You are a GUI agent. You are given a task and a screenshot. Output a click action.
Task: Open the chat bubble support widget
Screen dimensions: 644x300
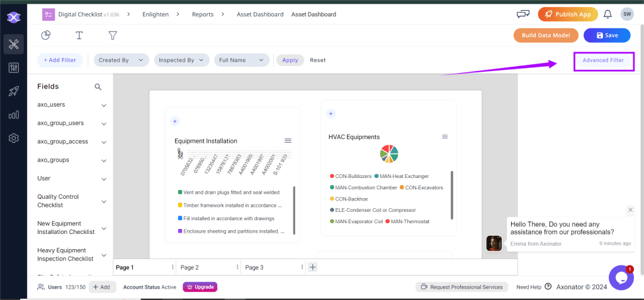point(620,277)
